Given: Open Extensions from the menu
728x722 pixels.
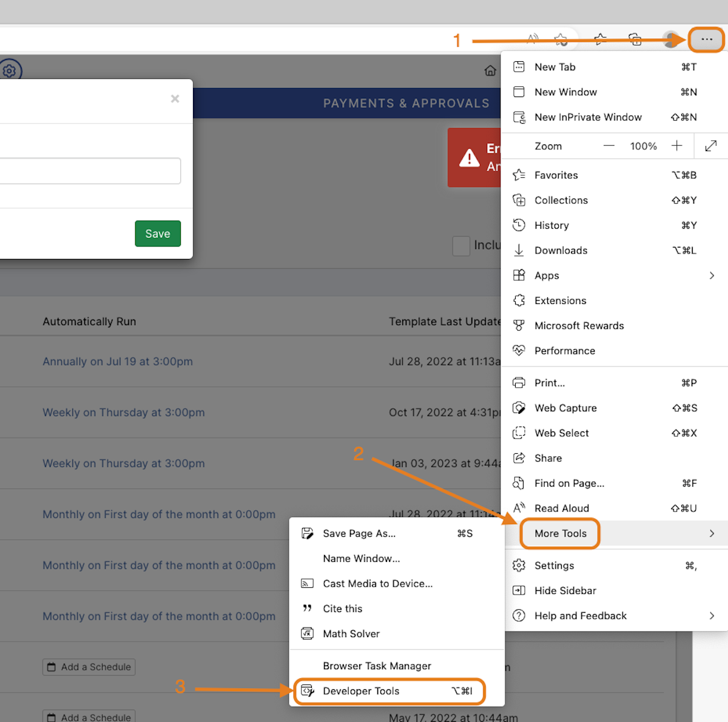Looking at the screenshot, I should [x=615, y=300].
